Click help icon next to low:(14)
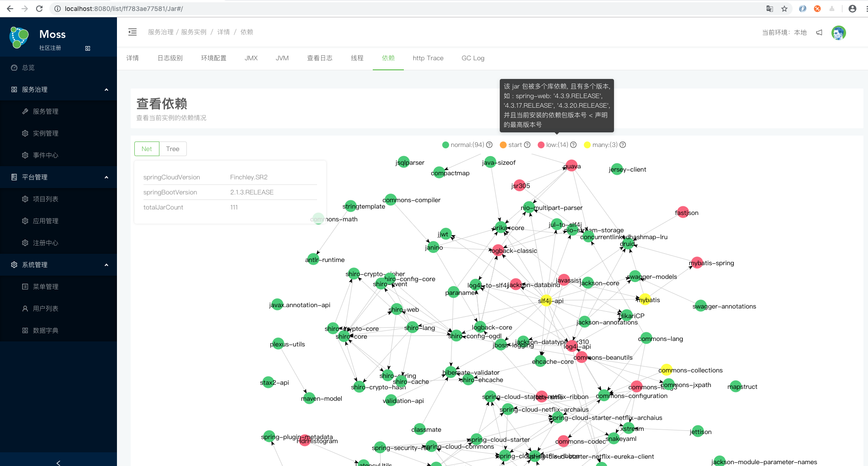 point(573,145)
